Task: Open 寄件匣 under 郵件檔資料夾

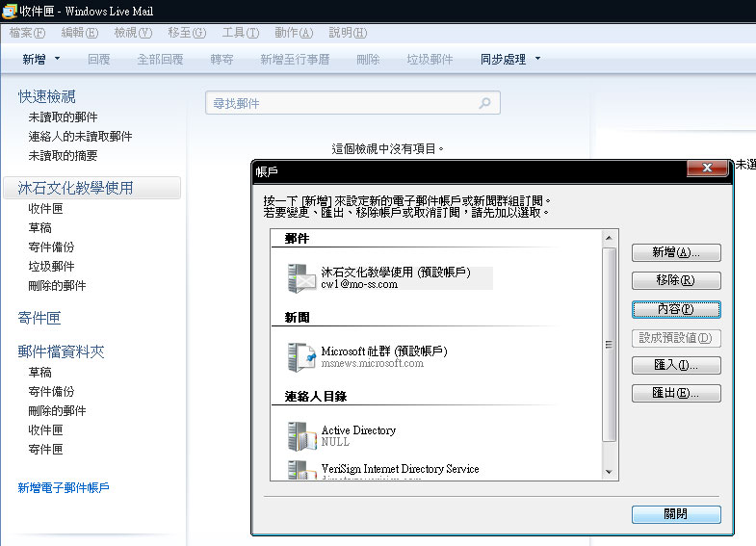Action: pyautogui.click(x=45, y=450)
